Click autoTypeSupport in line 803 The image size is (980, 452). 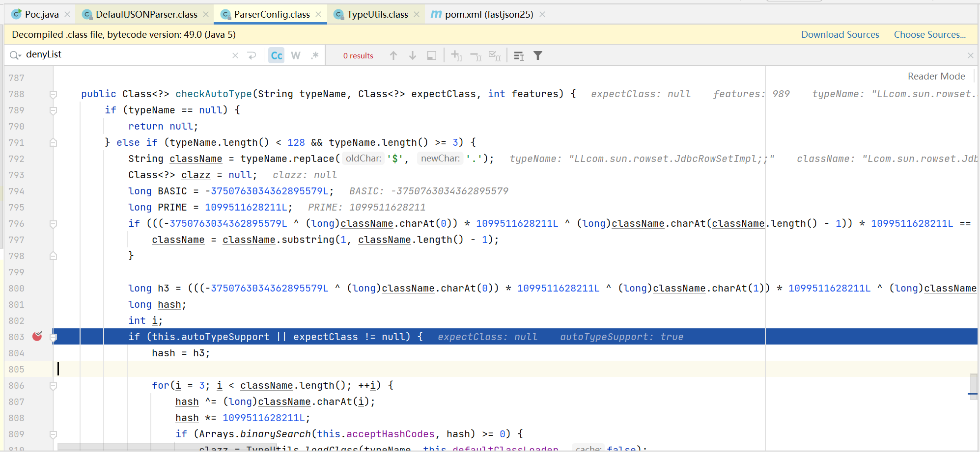[x=225, y=337]
